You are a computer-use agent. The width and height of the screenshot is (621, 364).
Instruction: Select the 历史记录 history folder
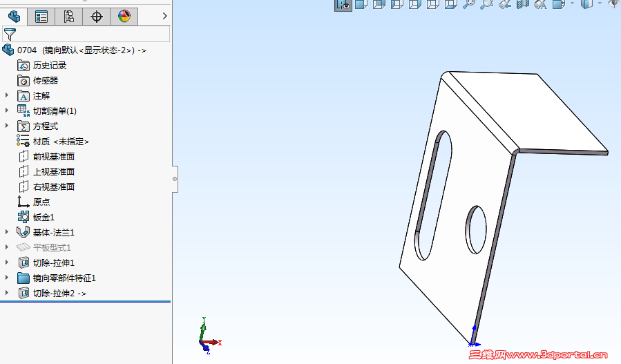pyautogui.click(x=50, y=66)
